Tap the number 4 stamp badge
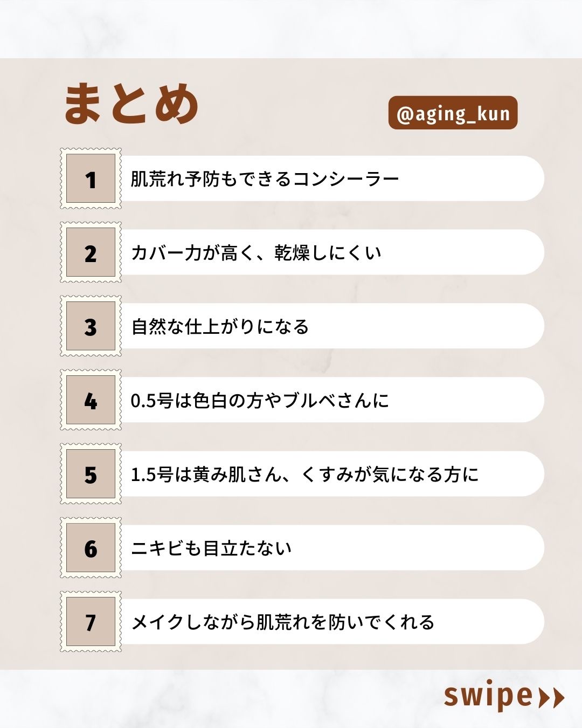Viewport: 582px width, 728px height. tap(91, 400)
